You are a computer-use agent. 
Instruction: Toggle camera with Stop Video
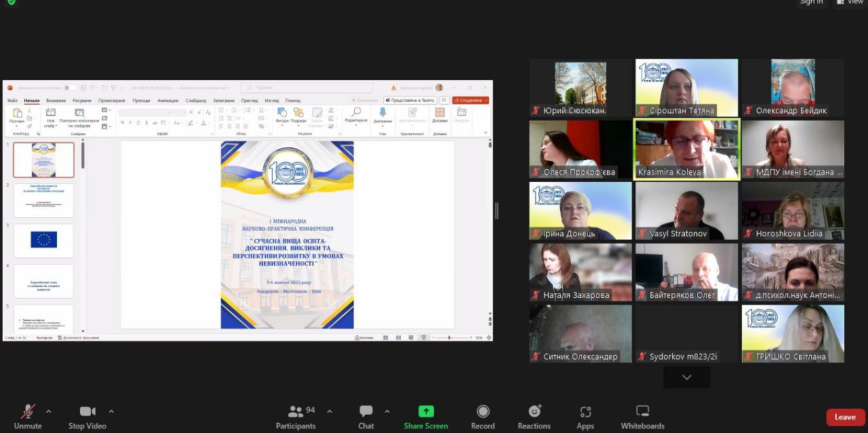[x=87, y=412]
